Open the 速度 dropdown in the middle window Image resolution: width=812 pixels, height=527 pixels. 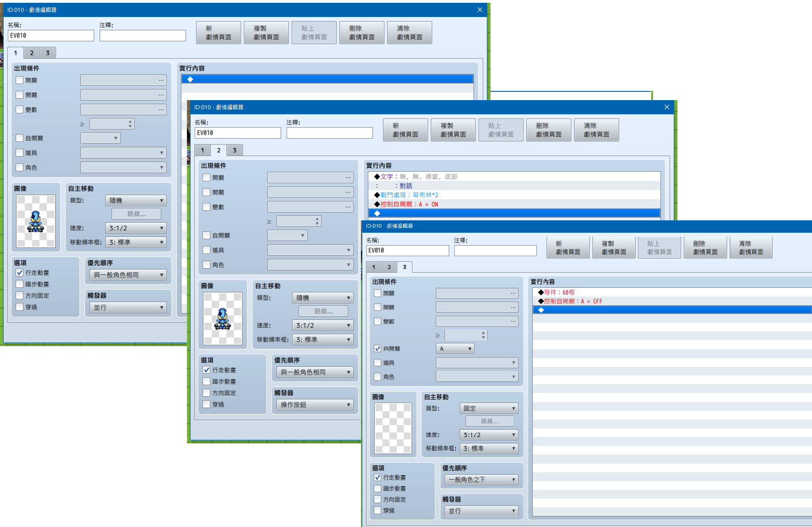tap(322, 325)
